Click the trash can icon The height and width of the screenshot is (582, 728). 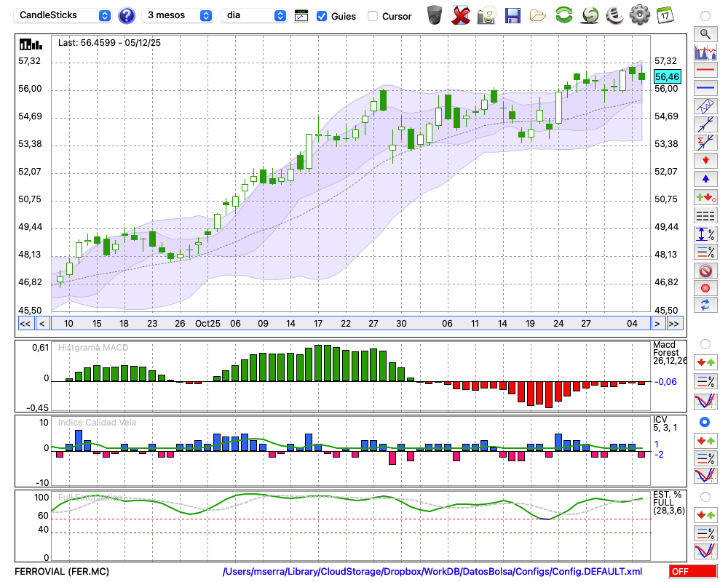(x=435, y=15)
